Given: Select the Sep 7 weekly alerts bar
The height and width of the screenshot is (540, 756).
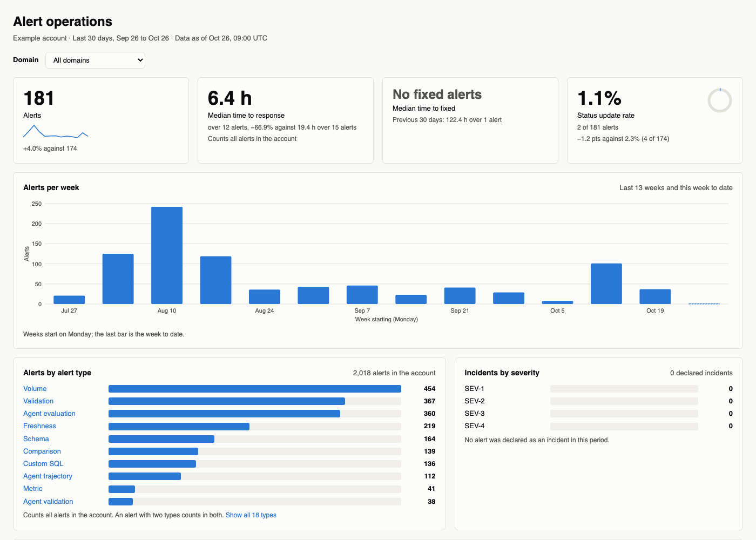Looking at the screenshot, I should click(362, 295).
